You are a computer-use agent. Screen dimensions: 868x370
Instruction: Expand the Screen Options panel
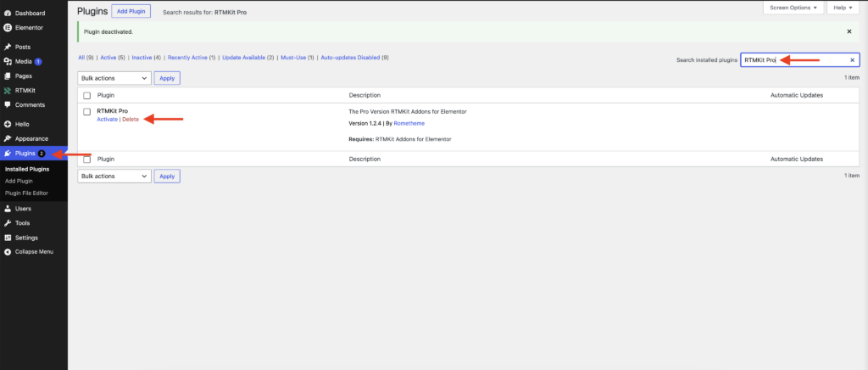(793, 8)
